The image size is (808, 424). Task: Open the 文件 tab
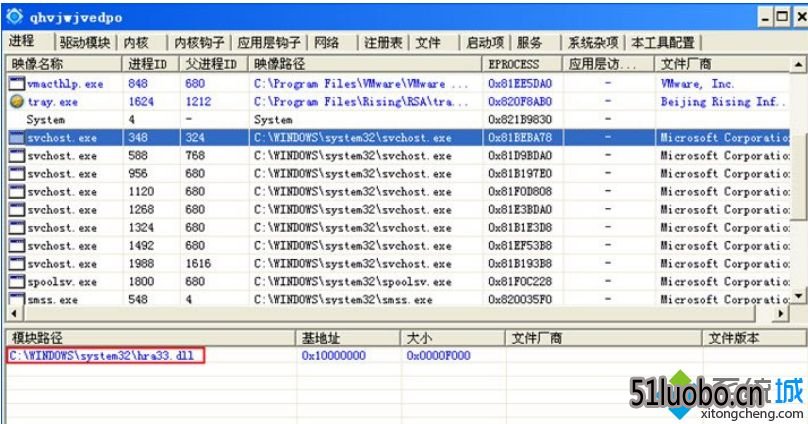tap(428, 42)
